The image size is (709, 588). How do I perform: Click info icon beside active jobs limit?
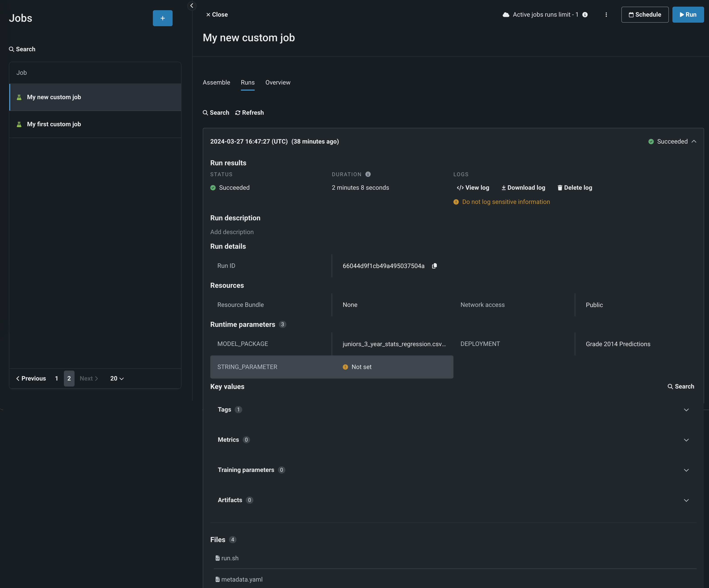(x=585, y=14)
